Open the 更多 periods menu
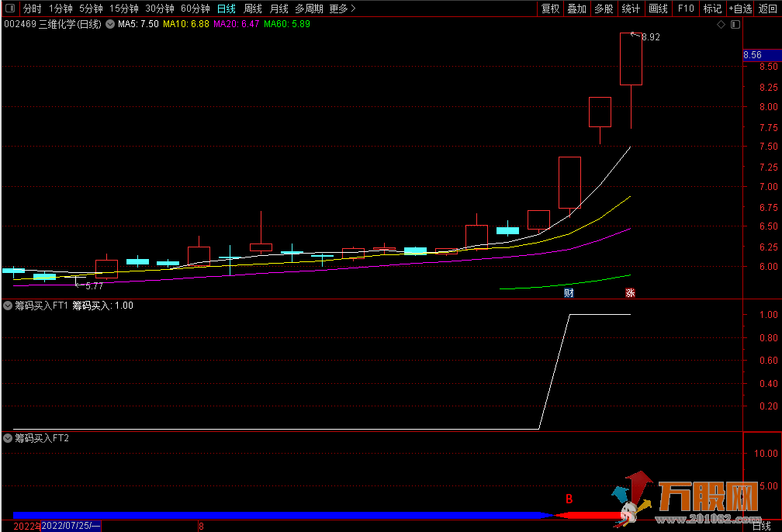Viewport: 782px width, 532px height. 342,9
